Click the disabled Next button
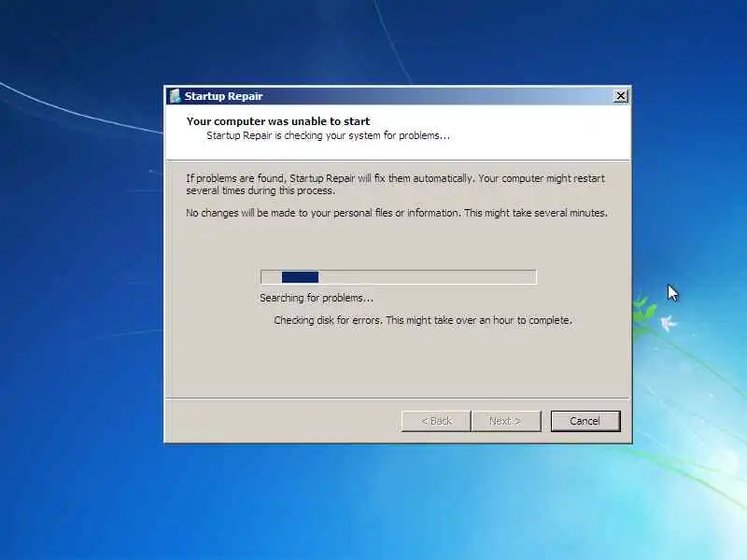The image size is (747, 560). pyautogui.click(x=506, y=421)
